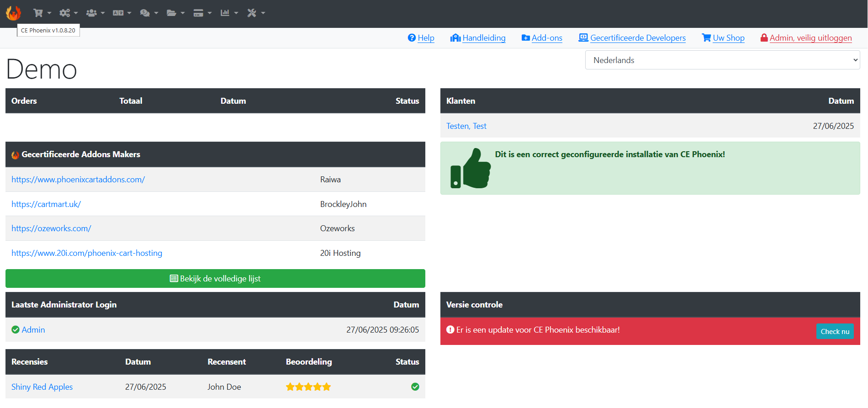Click the CE Phoenix v1.0.8.20 tooltip
This screenshot has height=408, width=868.
[48, 30]
